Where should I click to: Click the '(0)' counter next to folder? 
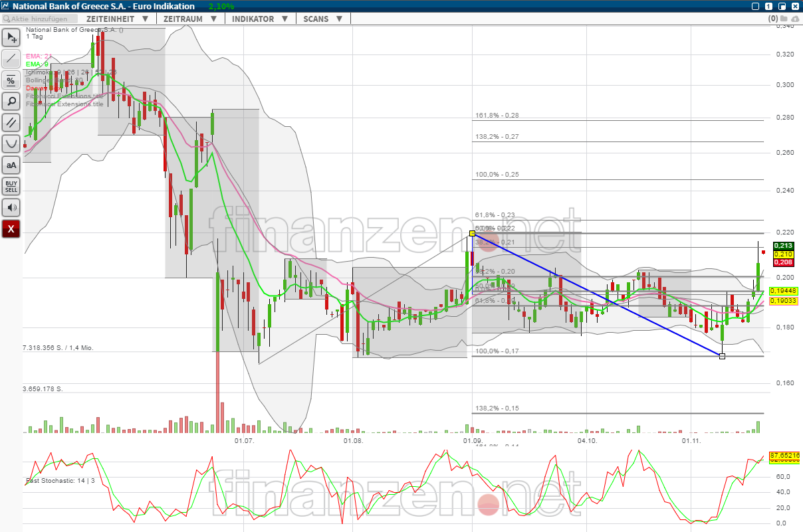click(x=772, y=19)
